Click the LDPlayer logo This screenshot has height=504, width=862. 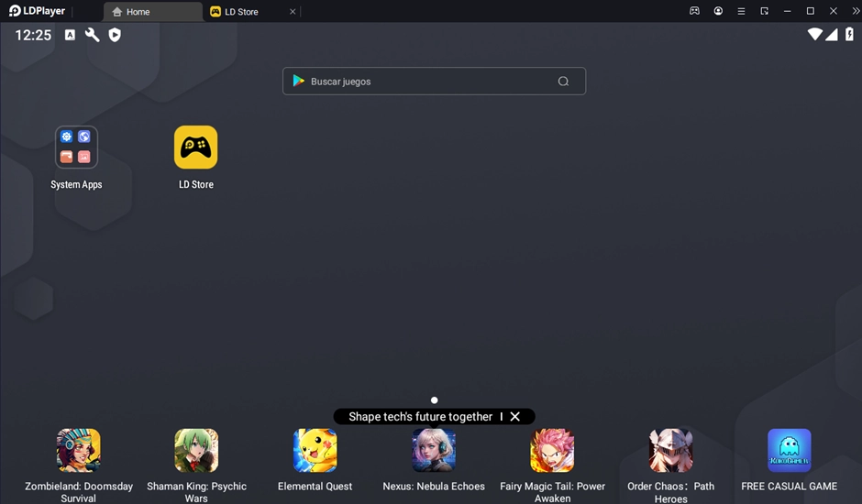click(x=37, y=11)
